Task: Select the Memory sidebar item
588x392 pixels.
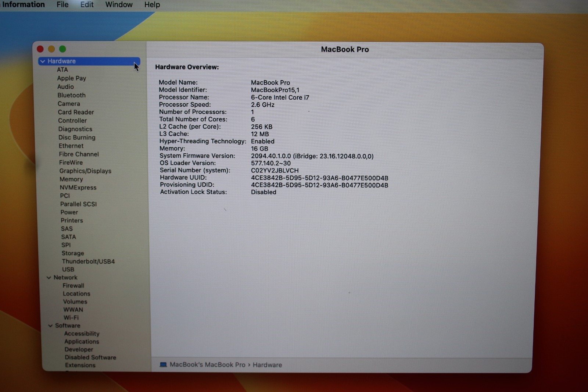Action: pyautogui.click(x=71, y=179)
